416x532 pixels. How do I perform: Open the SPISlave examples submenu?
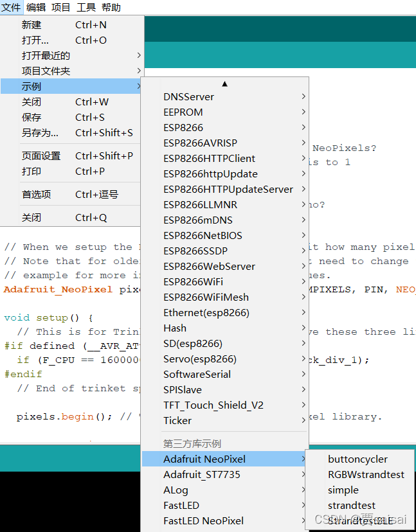[x=225, y=389]
